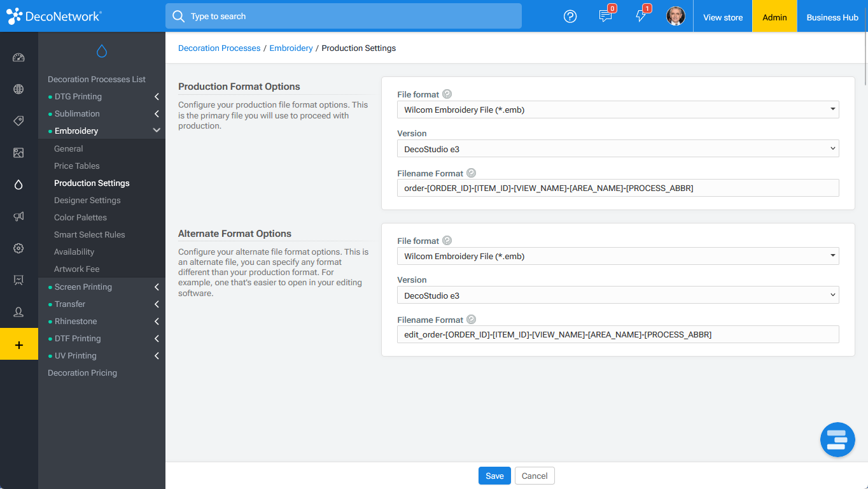Select the image gallery icon in the rail

18,153
